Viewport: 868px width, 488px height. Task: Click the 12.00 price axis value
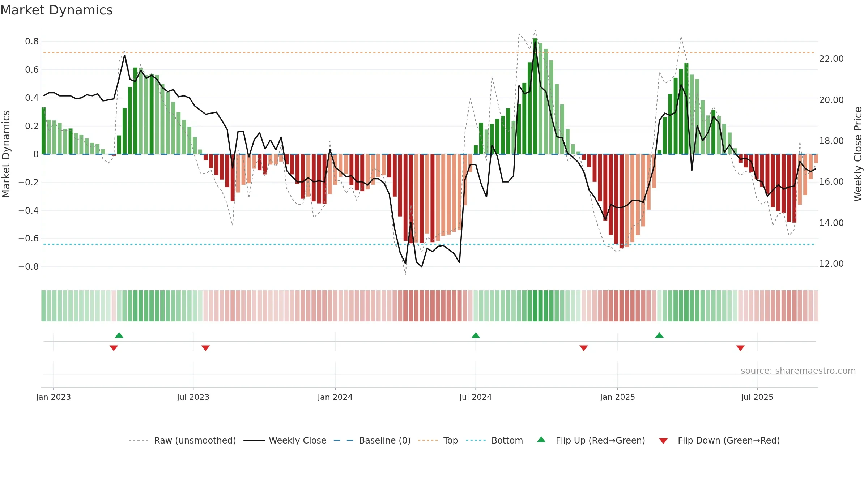click(x=831, y=264)
